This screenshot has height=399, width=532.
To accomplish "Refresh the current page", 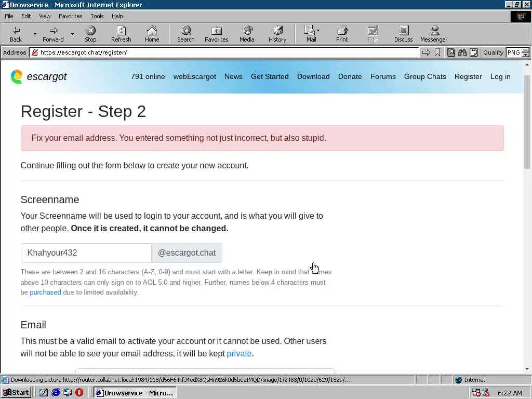I will (121, 34).
